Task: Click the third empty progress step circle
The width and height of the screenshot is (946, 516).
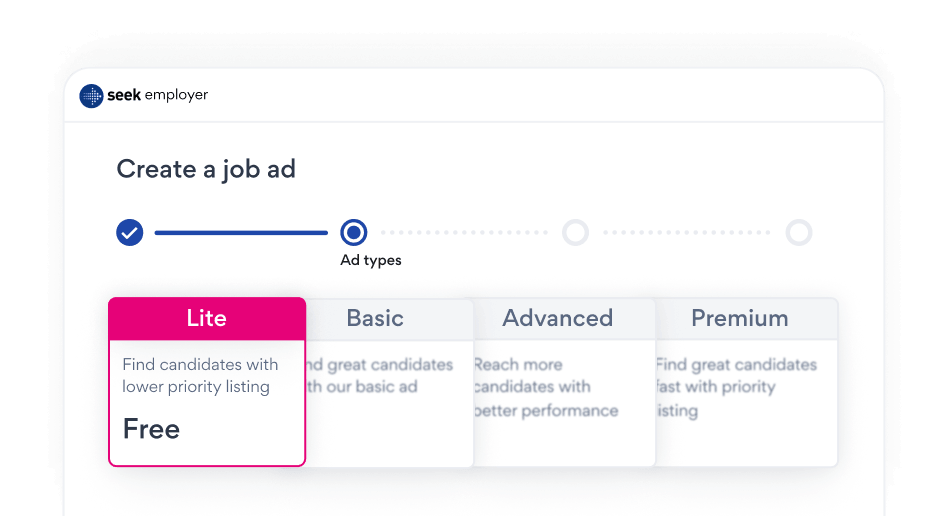Action: [575, 233]
